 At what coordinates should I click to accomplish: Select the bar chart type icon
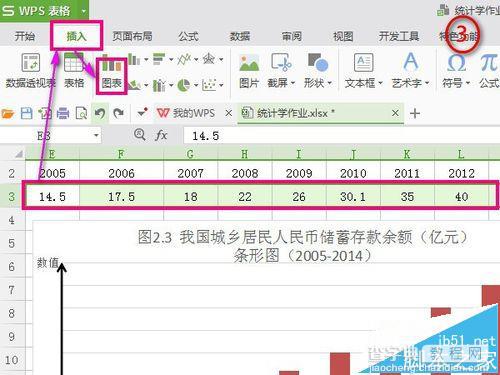[x=159, y=59]
